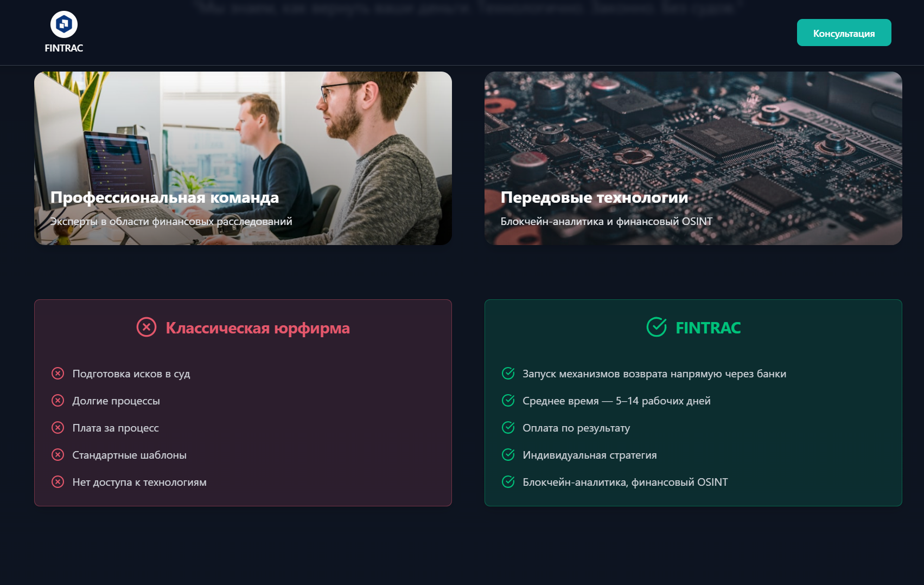Click the green check beside Запуск механизмов возврата item
Viewport: 924px width, 585px height.
click(508, 374)
